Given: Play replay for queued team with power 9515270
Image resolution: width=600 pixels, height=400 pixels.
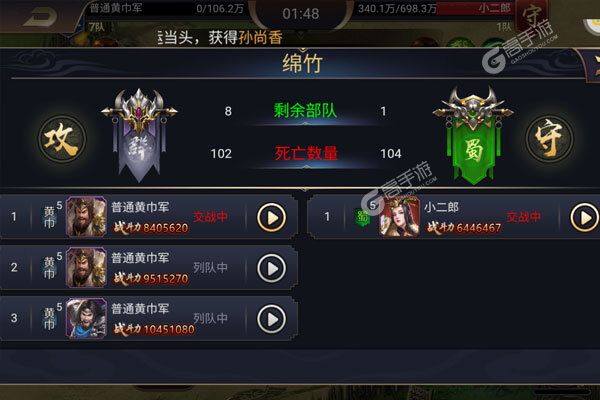Looking at the screenshot, I should point(271,268).
